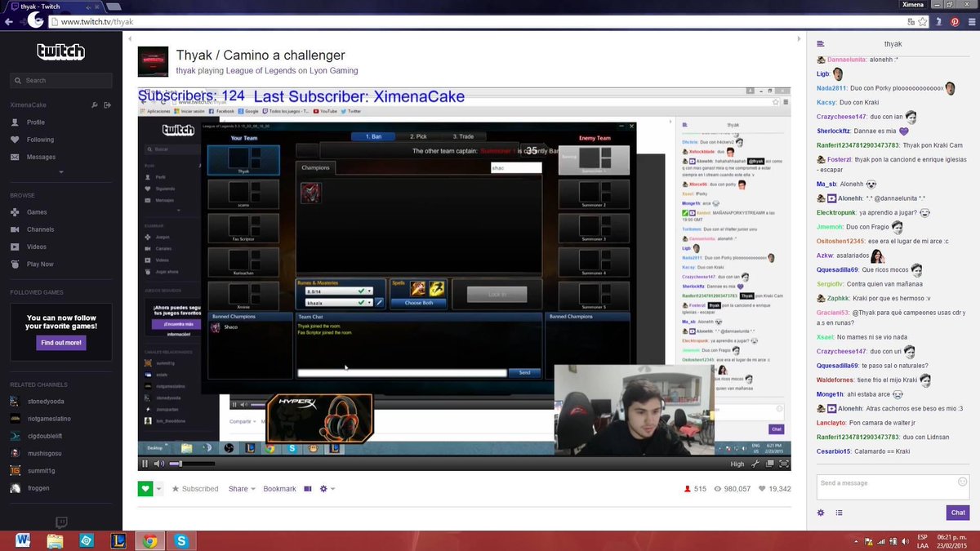Screen dimensions: 980x551
Task: Click chat username Quesadilla69 by 'Que ricos mocos'
Action: coord(837,269)
